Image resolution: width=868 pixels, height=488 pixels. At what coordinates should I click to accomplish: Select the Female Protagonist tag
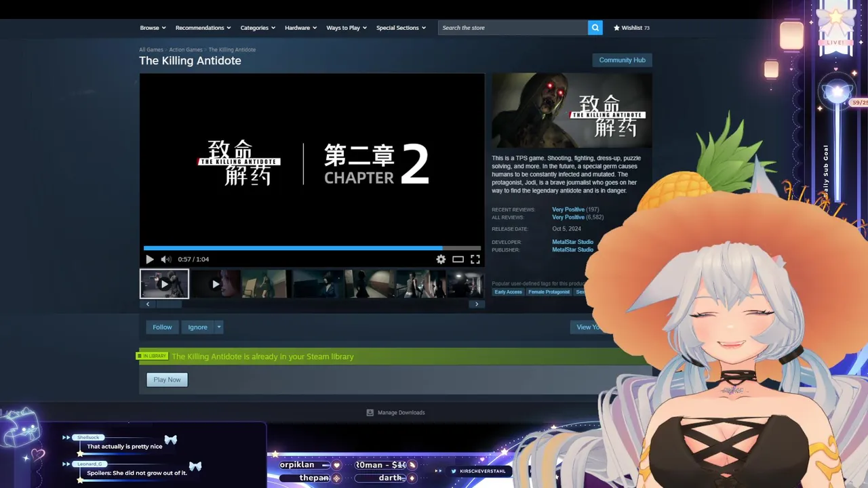click(549, 292)
